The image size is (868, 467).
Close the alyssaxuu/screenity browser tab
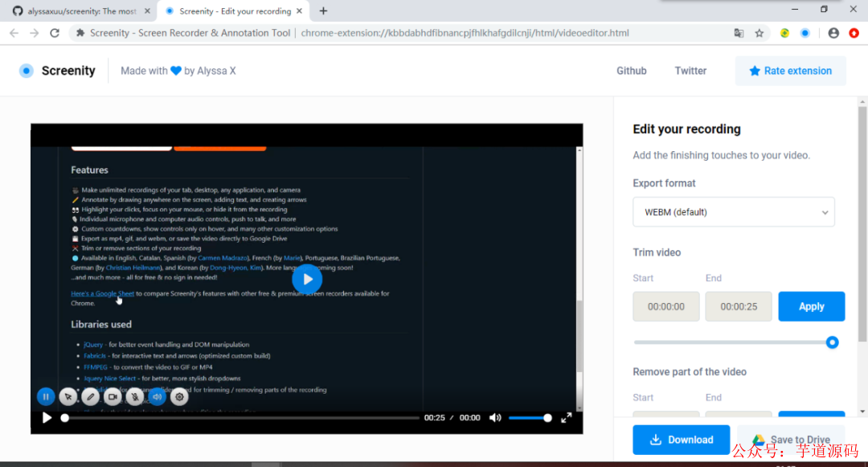click(147, 11)
